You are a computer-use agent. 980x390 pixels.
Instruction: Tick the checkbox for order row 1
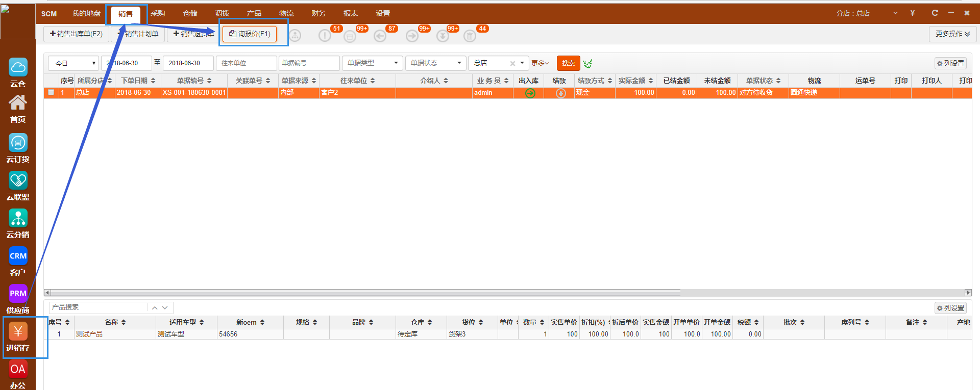click(51, 93)
